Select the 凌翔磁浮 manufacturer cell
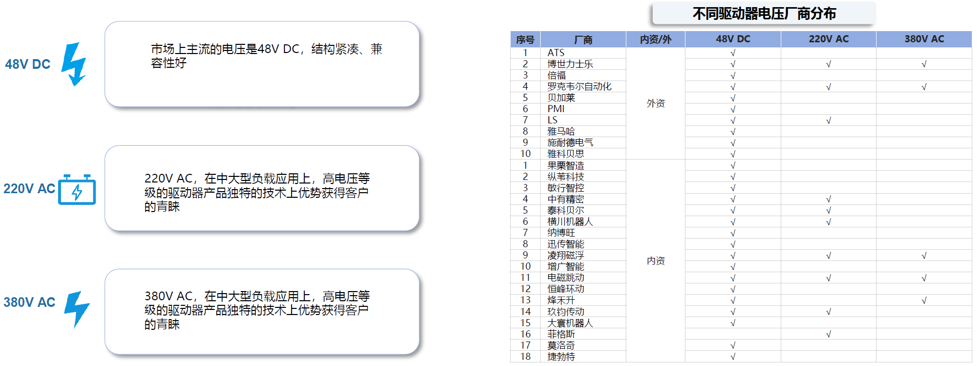 point(566,255)
